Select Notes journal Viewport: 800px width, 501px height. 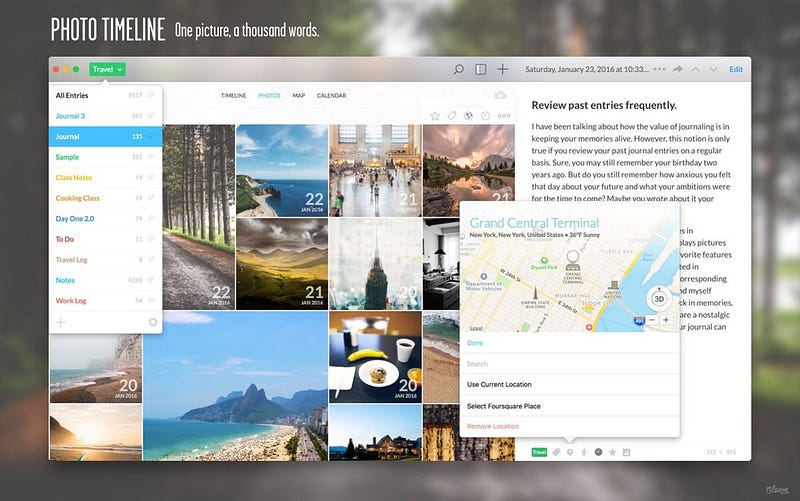(x=106, y=280)
